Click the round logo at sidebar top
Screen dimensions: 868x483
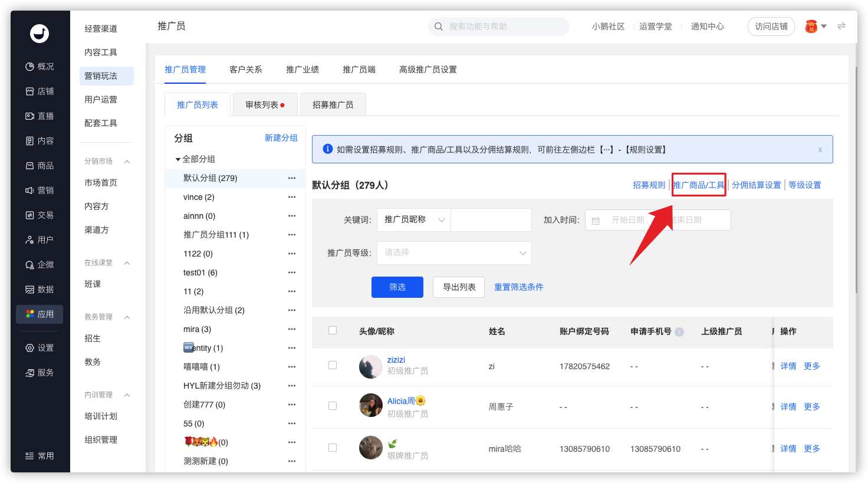(40, 33)
